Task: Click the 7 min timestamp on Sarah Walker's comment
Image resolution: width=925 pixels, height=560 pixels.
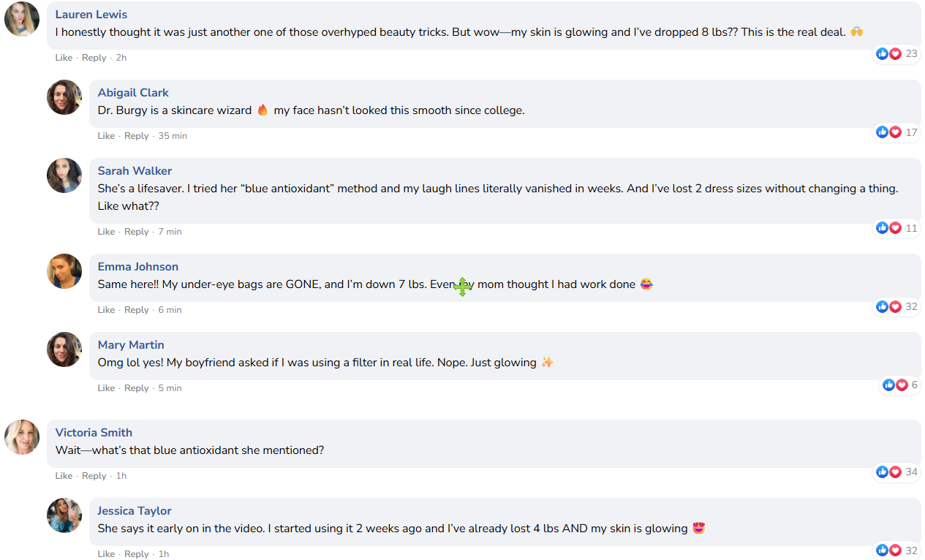Action: 170,232
